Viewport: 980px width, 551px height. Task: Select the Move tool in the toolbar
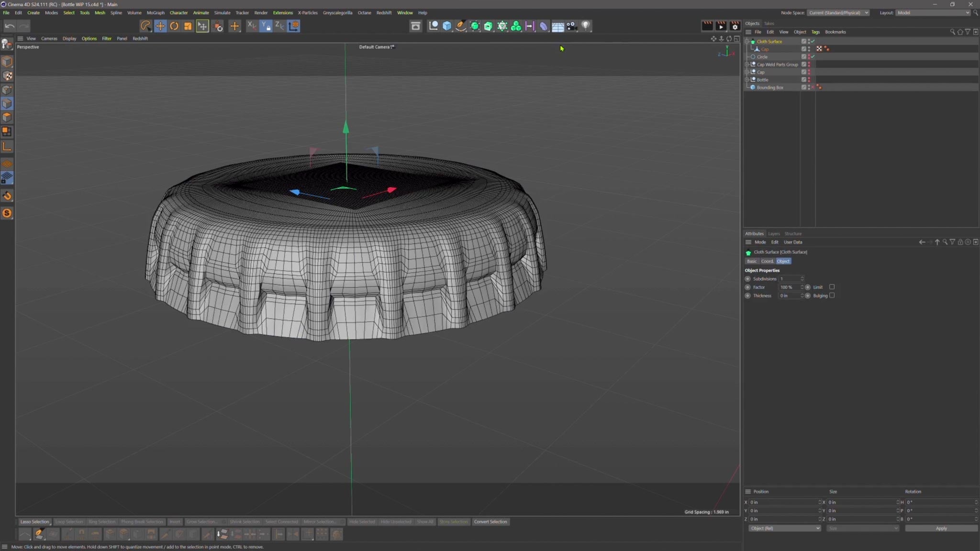(160, 26)
